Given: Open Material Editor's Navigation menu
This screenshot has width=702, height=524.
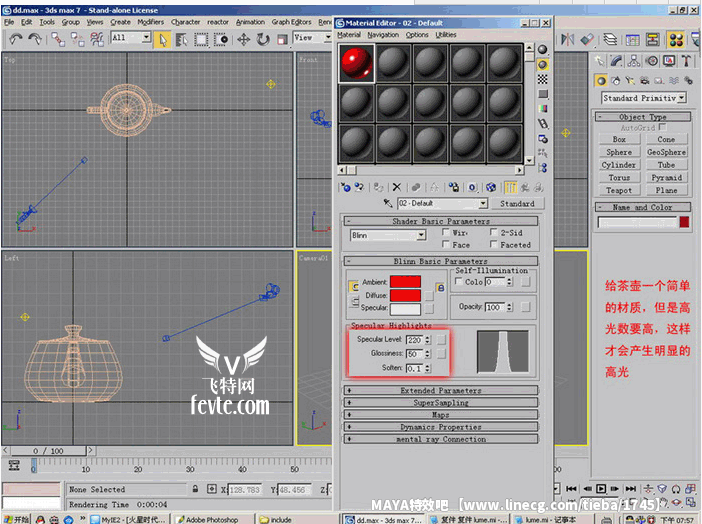Looking at the screenshot, I should pos(383,34).
